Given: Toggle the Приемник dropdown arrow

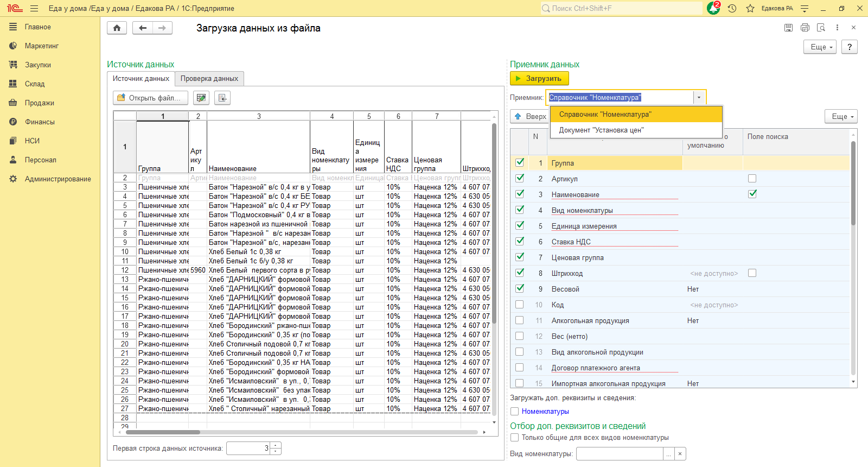Looking at the screenshot, I should point(699,97).
